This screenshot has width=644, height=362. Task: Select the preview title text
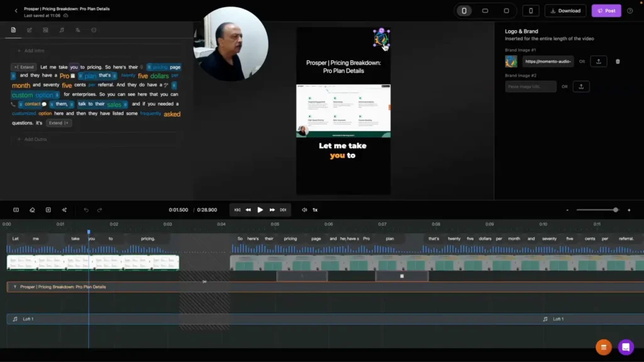pos(343,67)
